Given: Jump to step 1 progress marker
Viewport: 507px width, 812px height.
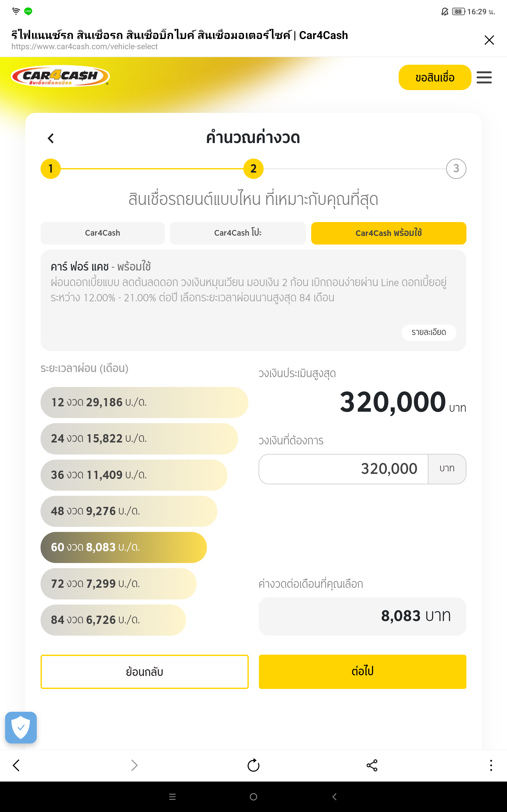Looking at the screenshot, I should (51, 168).
